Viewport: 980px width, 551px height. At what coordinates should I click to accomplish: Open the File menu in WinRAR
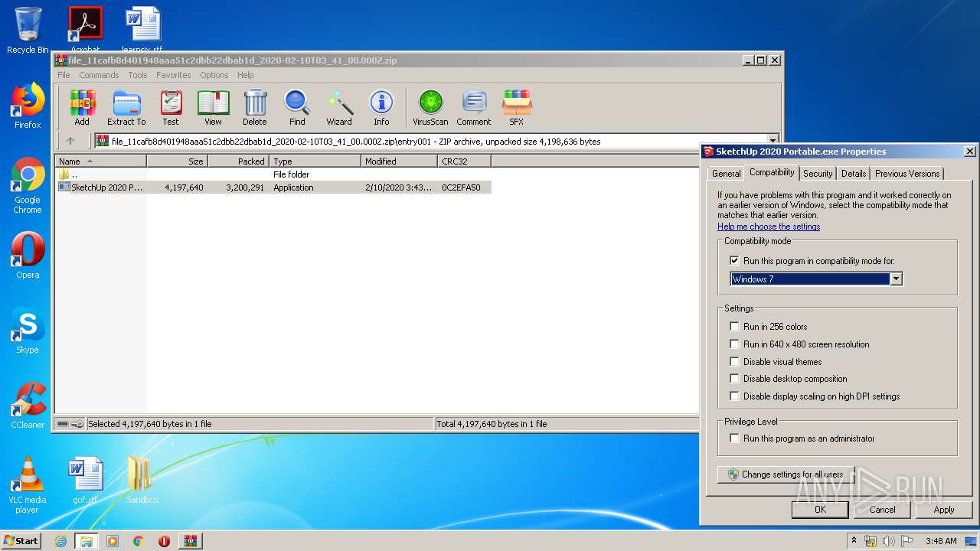coord(64,75)
